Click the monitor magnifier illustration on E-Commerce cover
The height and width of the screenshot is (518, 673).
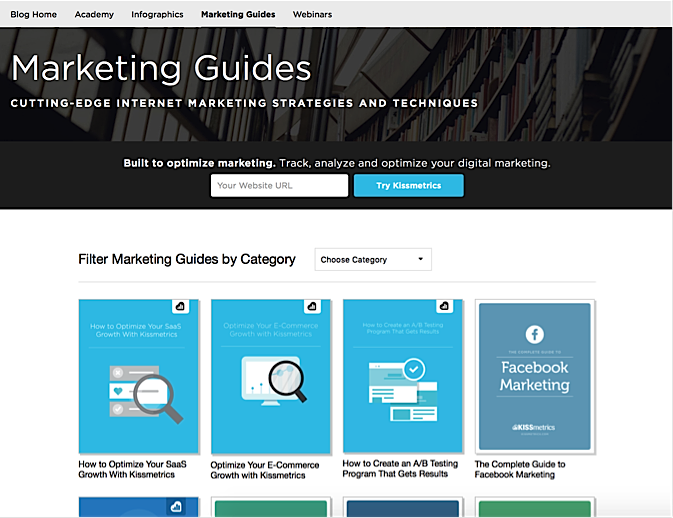click(275, 381)
